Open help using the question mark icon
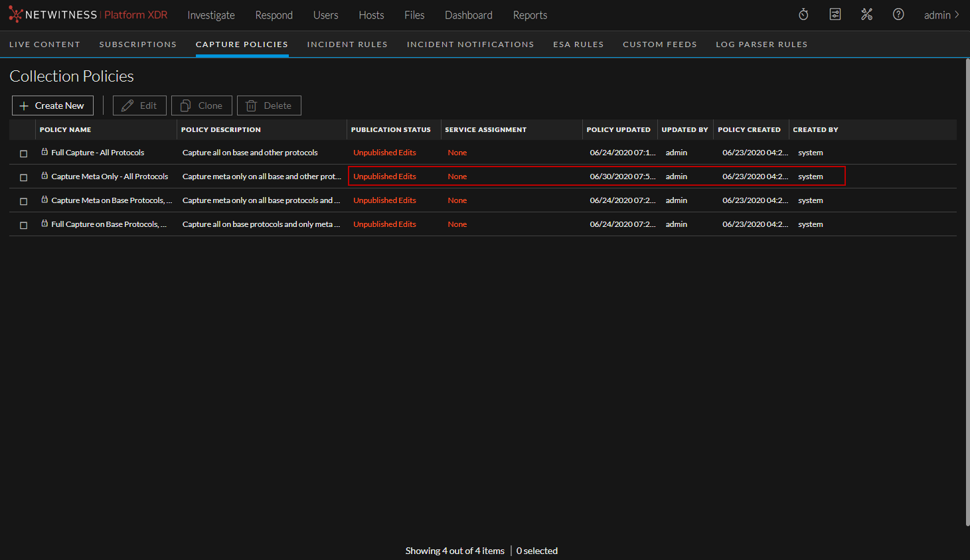Viewport: 970px width, 560px height. (898, 15)
